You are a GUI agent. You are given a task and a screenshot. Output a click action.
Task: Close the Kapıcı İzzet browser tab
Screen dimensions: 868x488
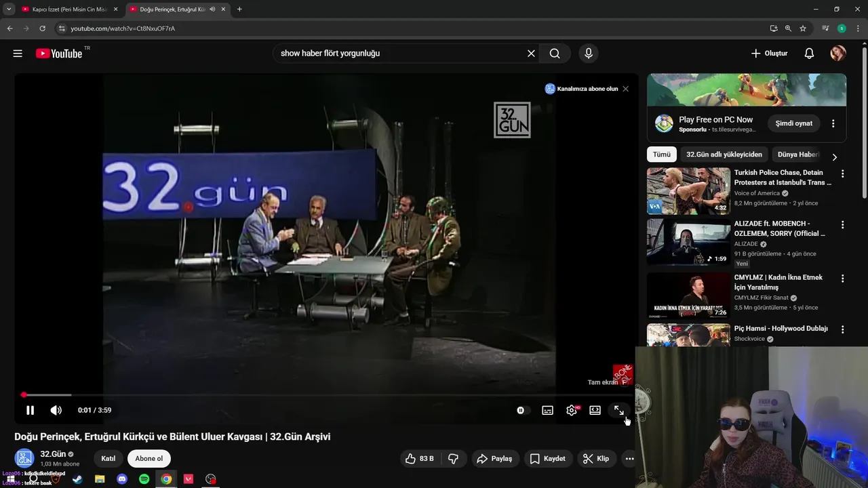tap(115, 9)
